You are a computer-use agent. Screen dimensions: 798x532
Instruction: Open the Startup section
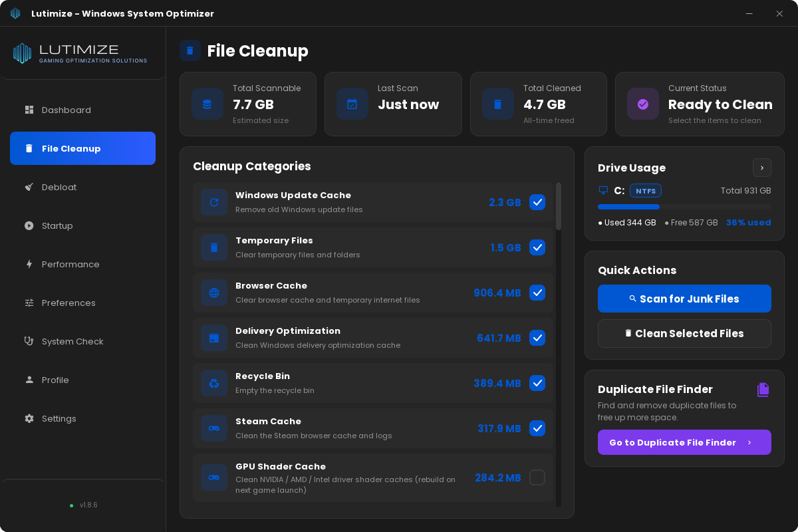click(82, 225)
